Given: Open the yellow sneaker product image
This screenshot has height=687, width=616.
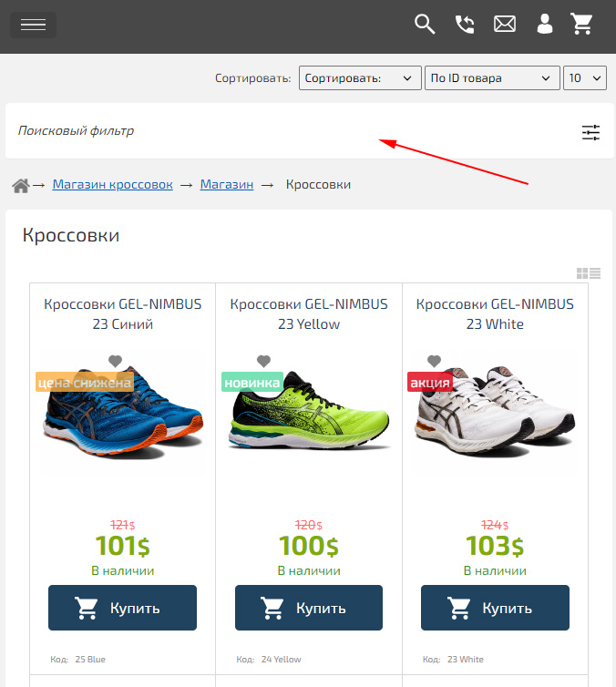Looking at the screenshot, I should pos(310,424).
